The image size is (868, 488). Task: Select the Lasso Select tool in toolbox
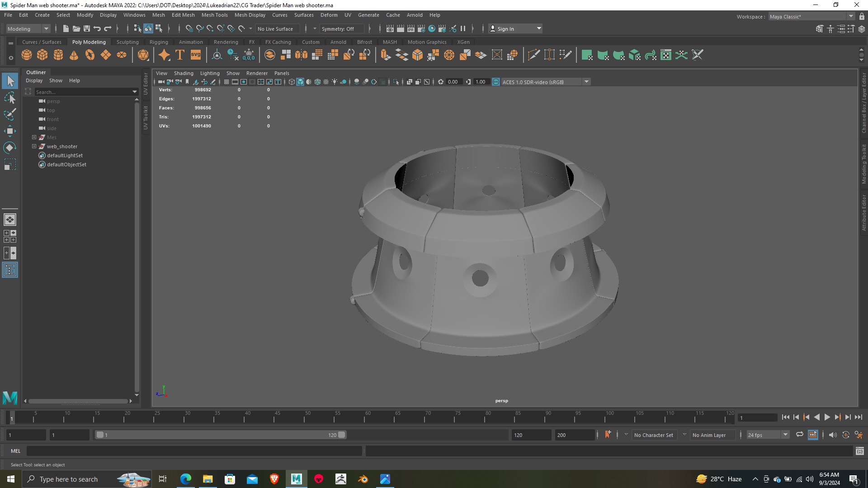coord(10,98)
